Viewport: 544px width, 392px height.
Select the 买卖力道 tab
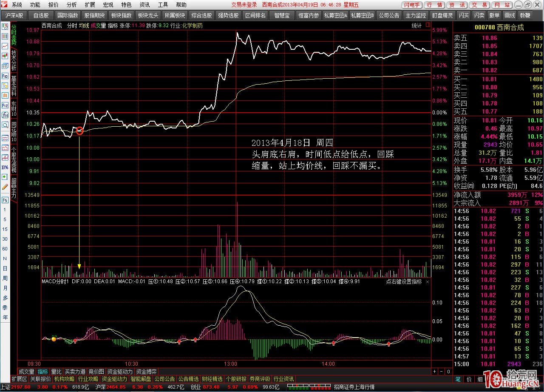(x=75, y=371)
